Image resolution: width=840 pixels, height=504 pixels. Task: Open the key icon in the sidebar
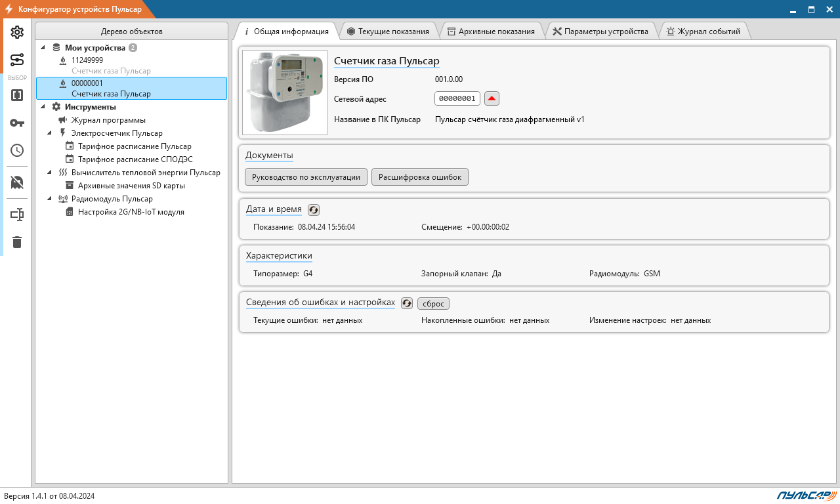coord(17,123)
